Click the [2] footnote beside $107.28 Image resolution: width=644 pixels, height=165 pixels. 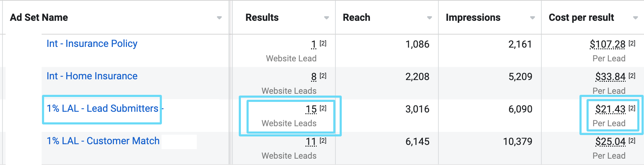pos(632,43)
